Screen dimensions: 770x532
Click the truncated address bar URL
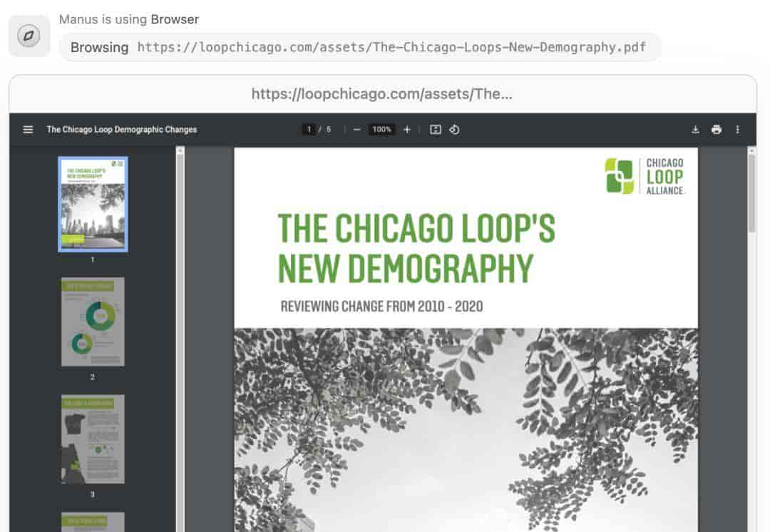click(x=382, y=94)
